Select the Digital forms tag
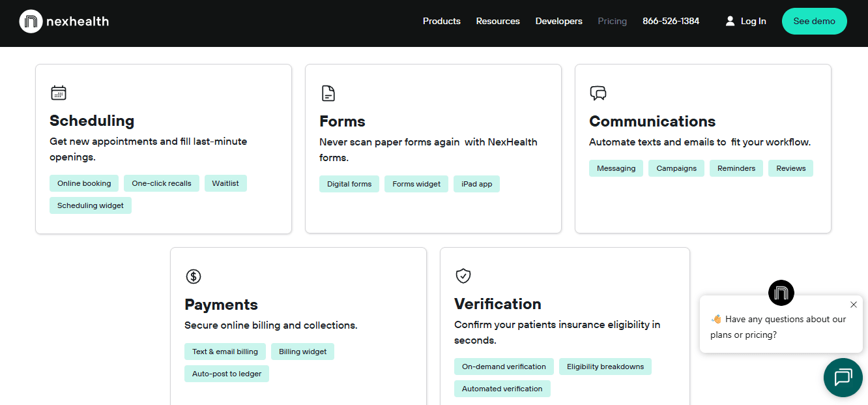The width and height of the screenshot is (868, 405). tap(349, 184)
